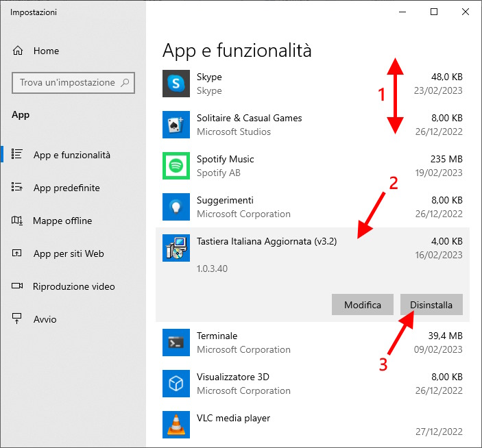Image resolution: width=482 pixels, height=448 pixels.
Task: Click the Suggerimenti lightbulb icon
Action: point(176,207)
